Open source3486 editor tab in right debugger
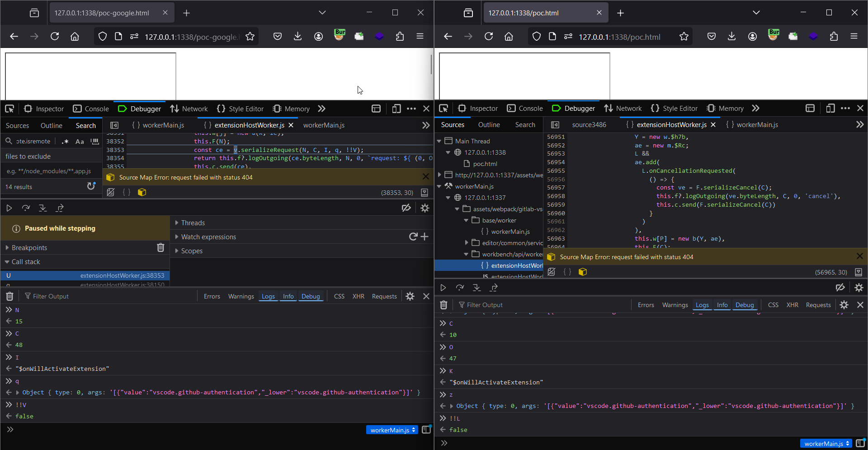The height and width of the screenshot is (450, 868). tap(589, 125)
